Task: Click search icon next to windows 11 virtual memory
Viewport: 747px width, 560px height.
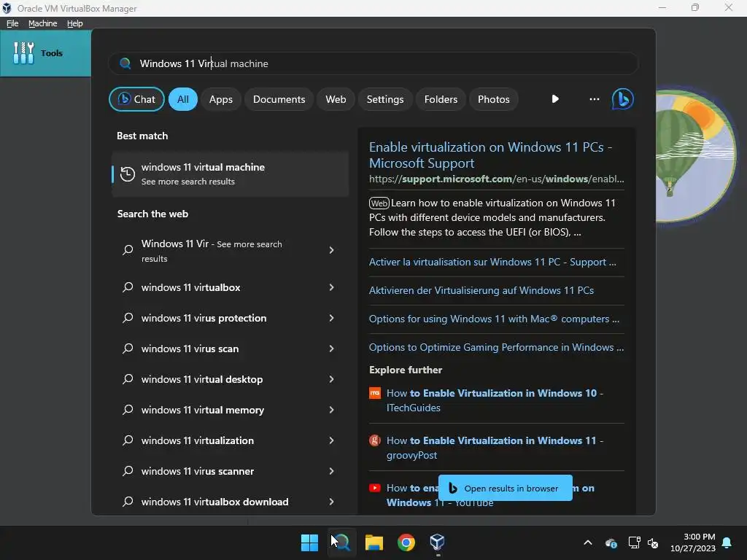Action: pyautogui.click(x=128, y=410)
